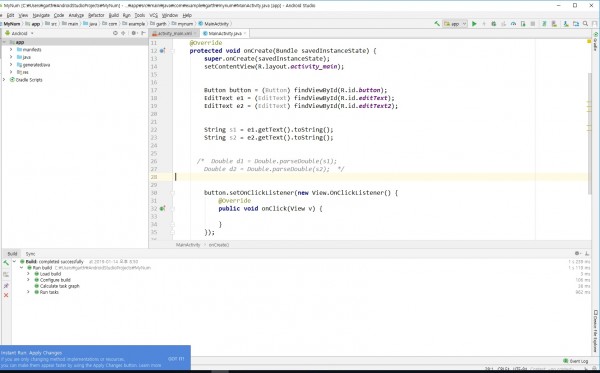
Task: Click the override gutter icon on line 12
Action: point(162,50)
